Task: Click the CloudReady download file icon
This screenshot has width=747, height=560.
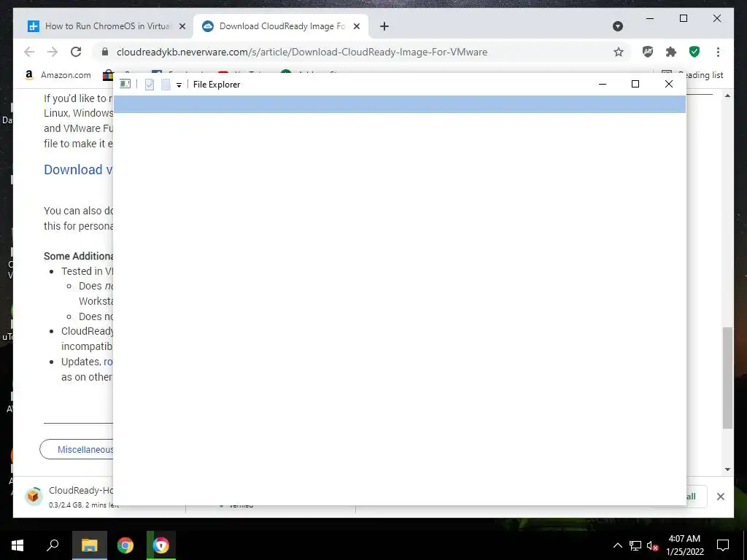Action: (x=34, y=496)
